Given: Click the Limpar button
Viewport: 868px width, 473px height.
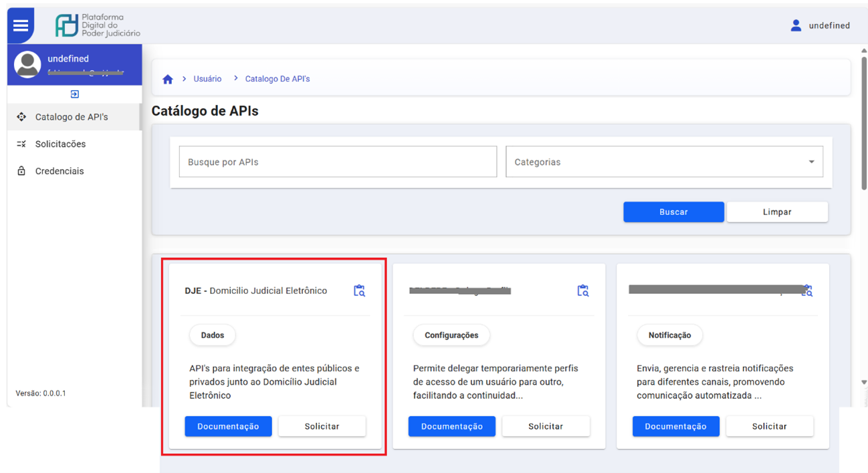Looking at the screenshot, I should pyautogui.click(x=777, y=212).
